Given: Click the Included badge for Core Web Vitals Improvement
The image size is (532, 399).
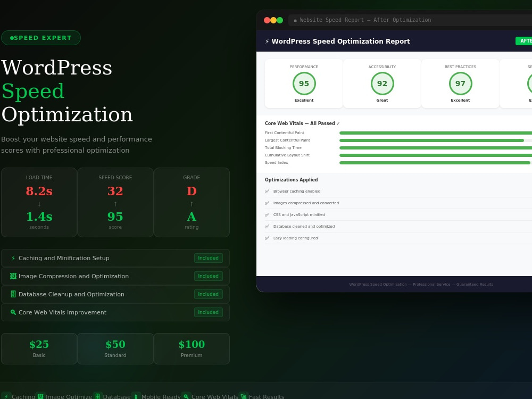Looking at the screenshot, I should 209,312.
